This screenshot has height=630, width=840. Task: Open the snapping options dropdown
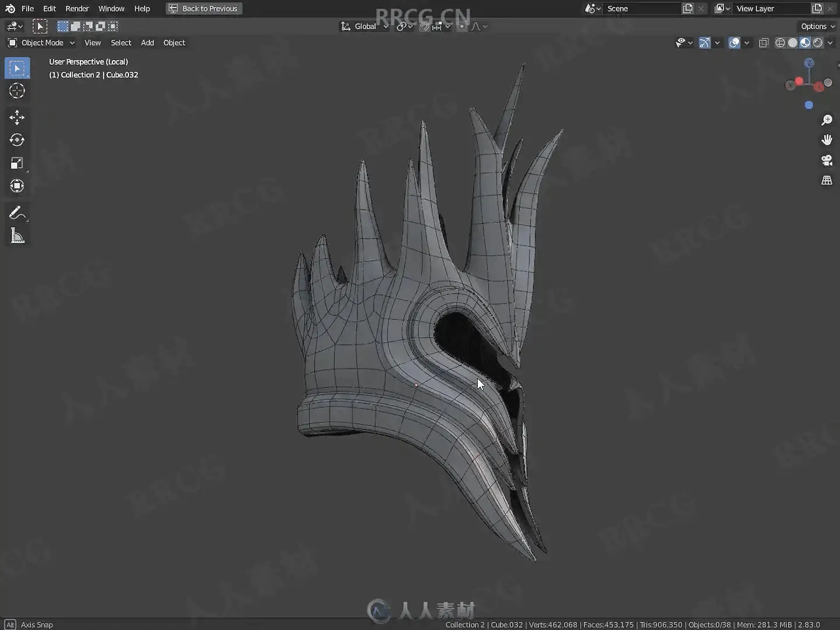point(442,26)
